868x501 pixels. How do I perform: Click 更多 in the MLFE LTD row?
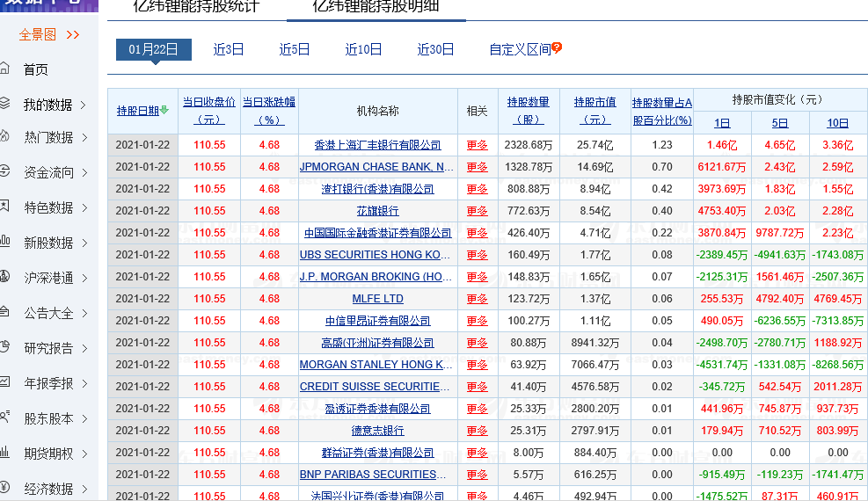(x=477, y=299)
